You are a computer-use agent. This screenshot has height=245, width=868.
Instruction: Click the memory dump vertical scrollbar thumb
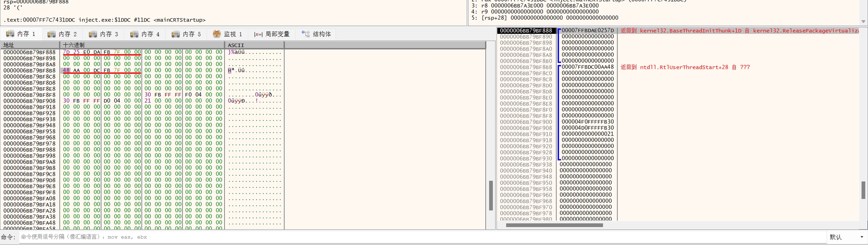pos(491,195)
